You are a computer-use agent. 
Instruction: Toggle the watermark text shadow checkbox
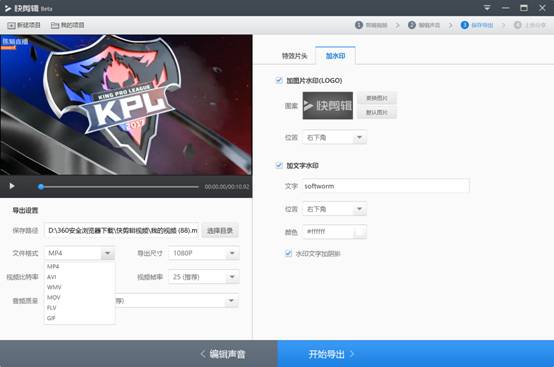coord(288,253)
